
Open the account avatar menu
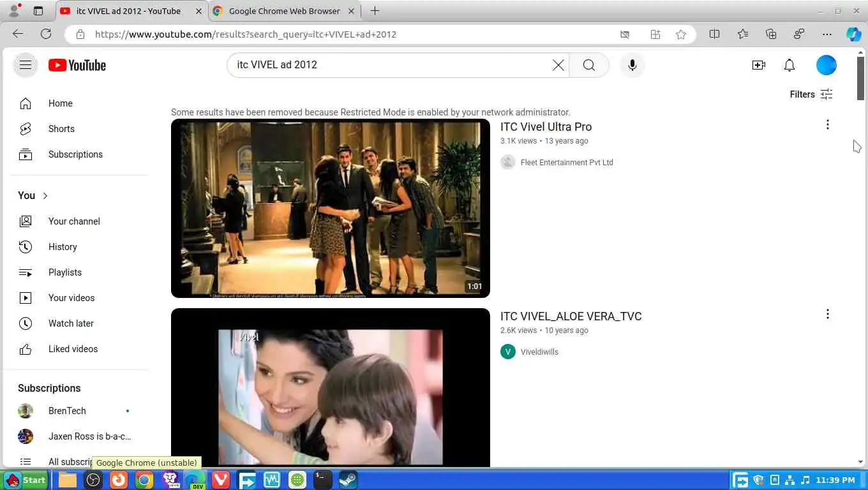[x=826, y=65]
